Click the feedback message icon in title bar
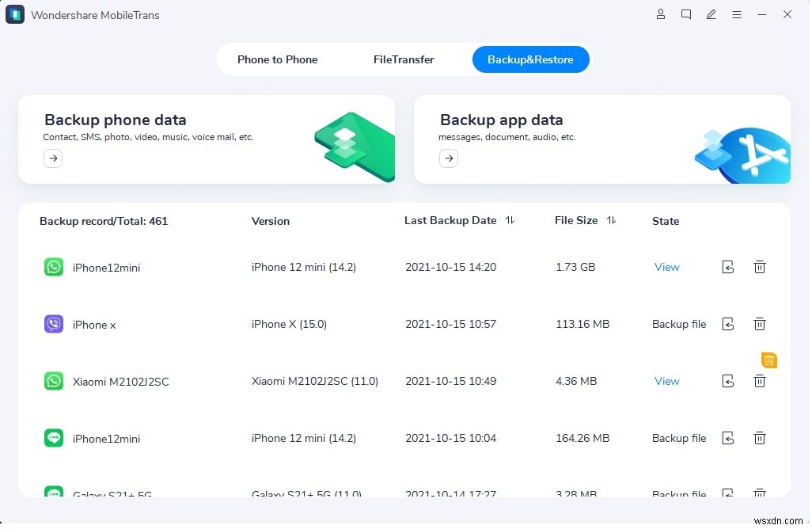Image resolution: width=812 pixels, height=529 pixels. (x=686, y=14)
